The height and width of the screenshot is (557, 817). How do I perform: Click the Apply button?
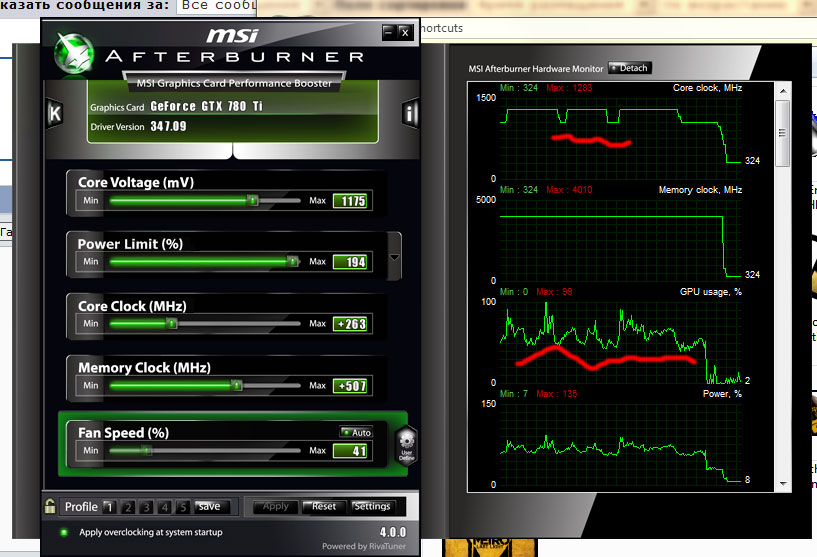pyautogui.click(x=275, y=506)
